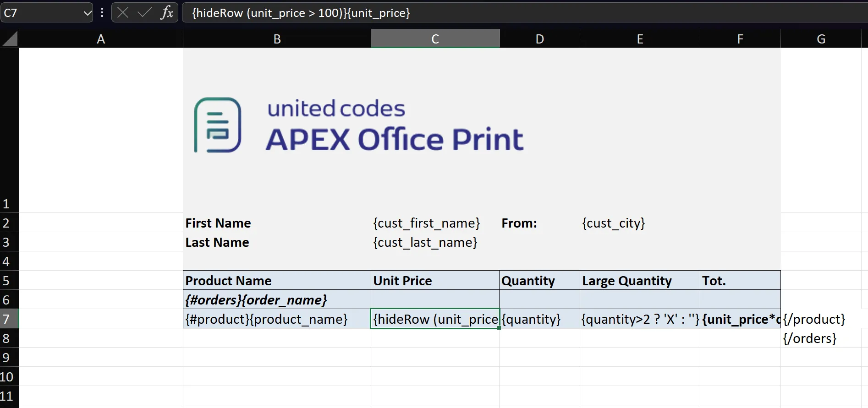Select the 'First Name' cell
Screen dimensions: 868x408
[x=277, y=223]
